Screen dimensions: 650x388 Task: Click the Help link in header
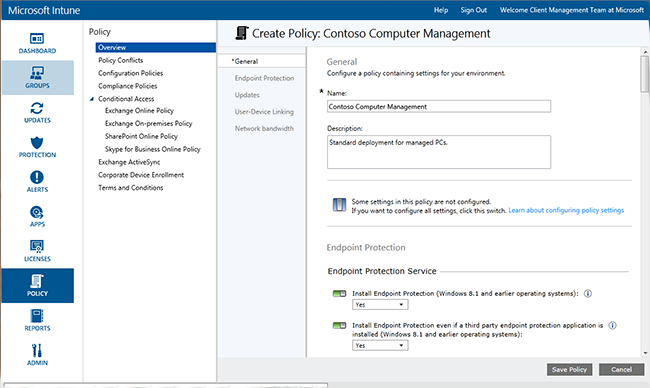pos(441,10)
